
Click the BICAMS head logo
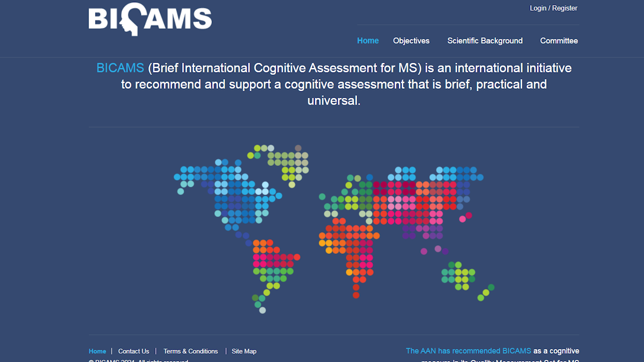coord(150,20)
